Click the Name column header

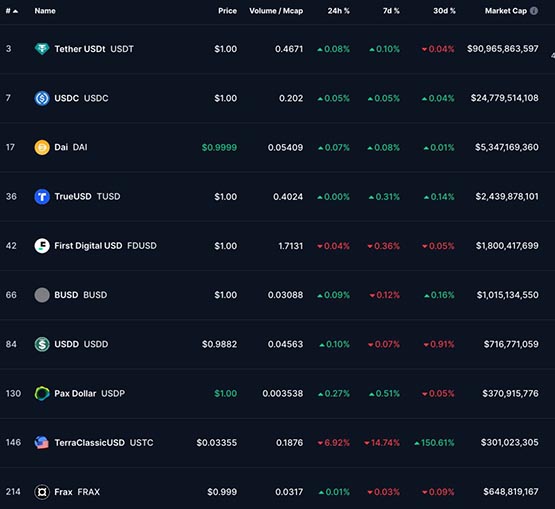45,11
